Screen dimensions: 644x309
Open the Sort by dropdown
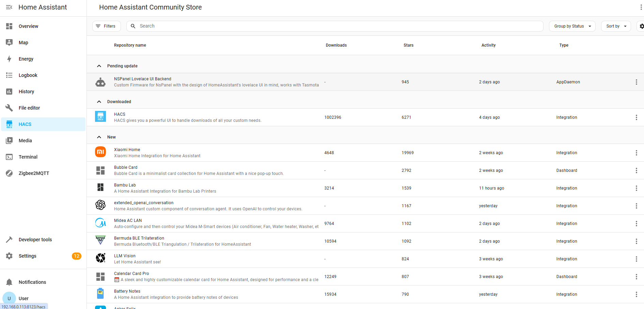tap(616, 26)
